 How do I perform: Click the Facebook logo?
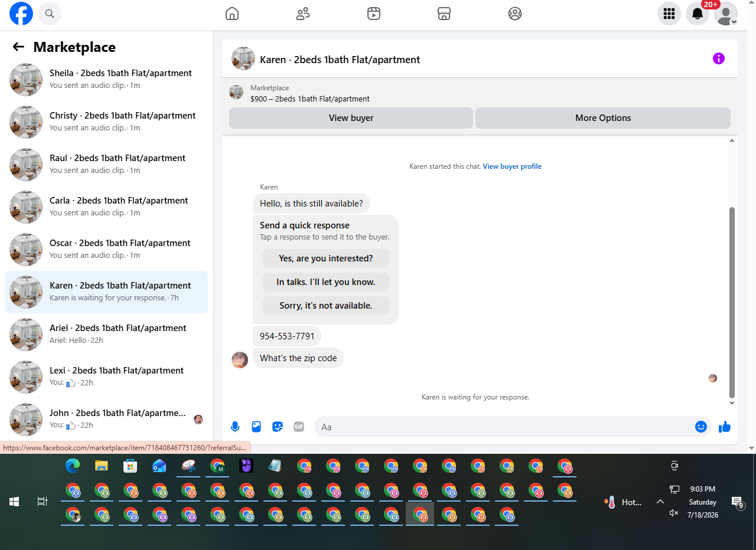click(21, 14)
